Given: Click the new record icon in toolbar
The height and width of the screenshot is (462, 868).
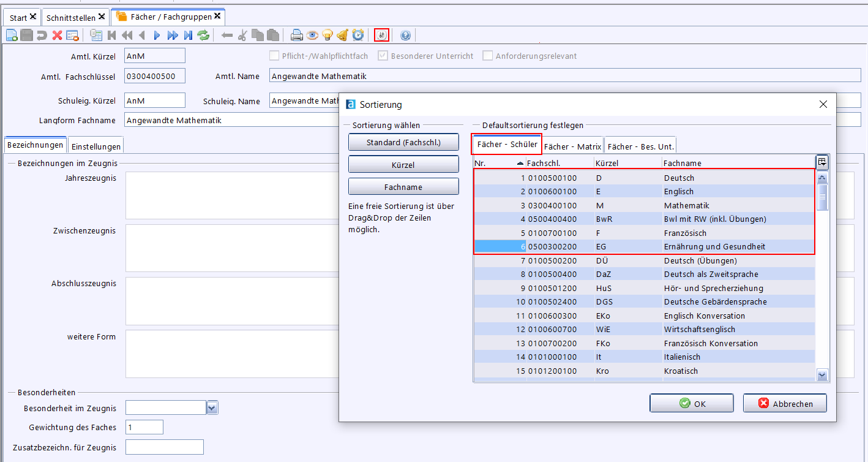Looking at the screenshot, I should click(x=12, y=35).
